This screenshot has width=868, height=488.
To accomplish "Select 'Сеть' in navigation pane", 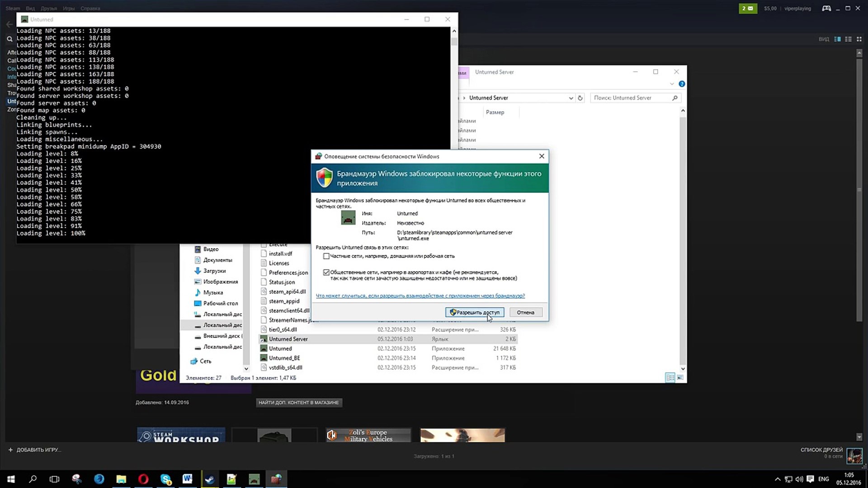I will click(205, 361).
